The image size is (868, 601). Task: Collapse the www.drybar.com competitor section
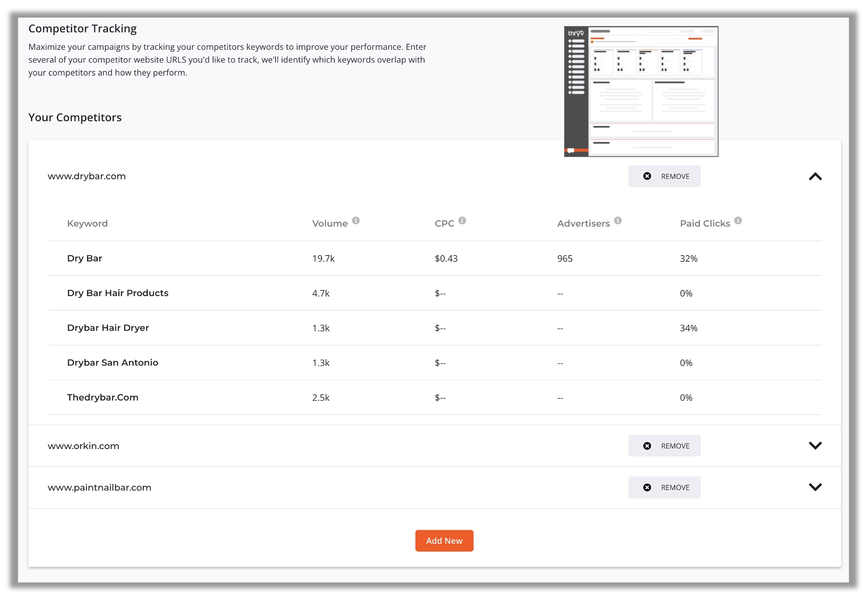click(815, 176)
